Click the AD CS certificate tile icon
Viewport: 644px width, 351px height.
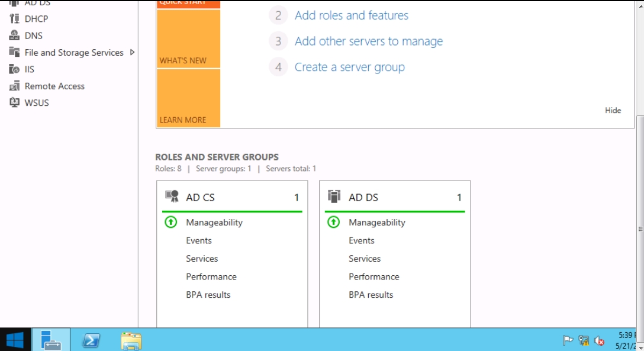coord(172,197)
